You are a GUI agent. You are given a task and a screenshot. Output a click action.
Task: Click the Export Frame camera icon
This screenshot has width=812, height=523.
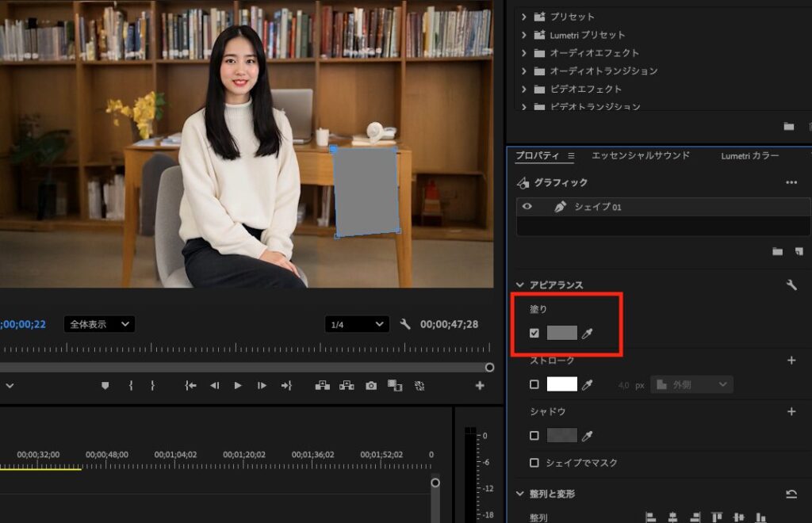pos(371,386)
